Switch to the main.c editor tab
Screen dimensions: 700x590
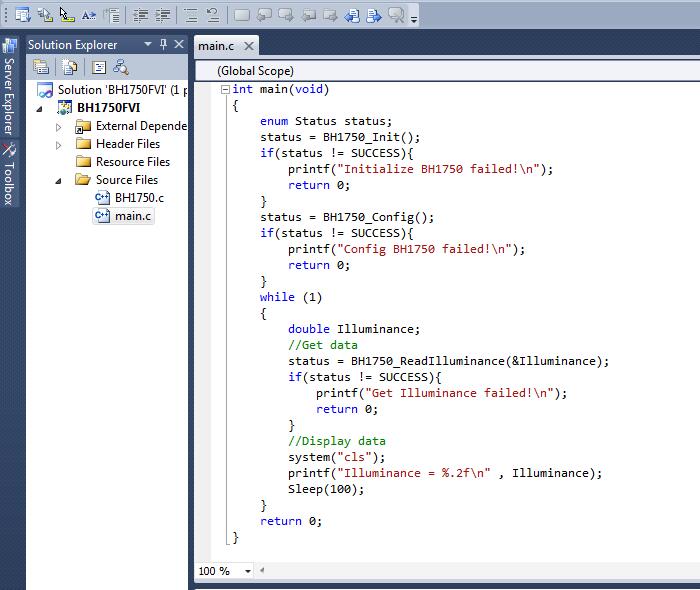216,46
